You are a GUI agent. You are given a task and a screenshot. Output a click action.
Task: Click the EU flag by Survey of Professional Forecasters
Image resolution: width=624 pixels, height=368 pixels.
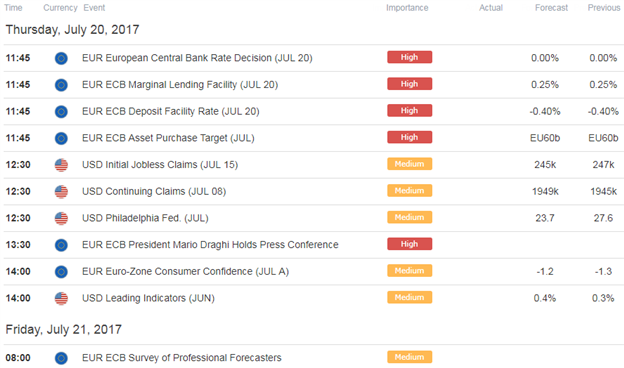(x=61, y=358)
